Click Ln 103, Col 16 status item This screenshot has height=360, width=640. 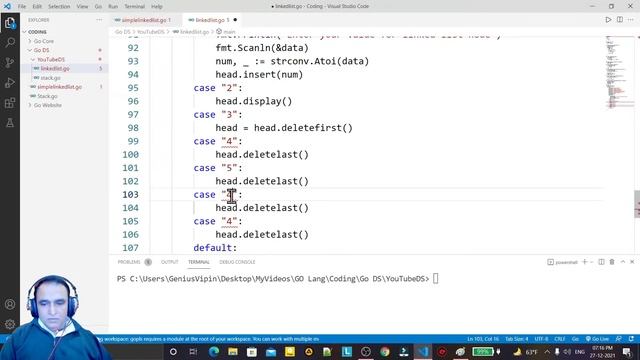[483, 339]
